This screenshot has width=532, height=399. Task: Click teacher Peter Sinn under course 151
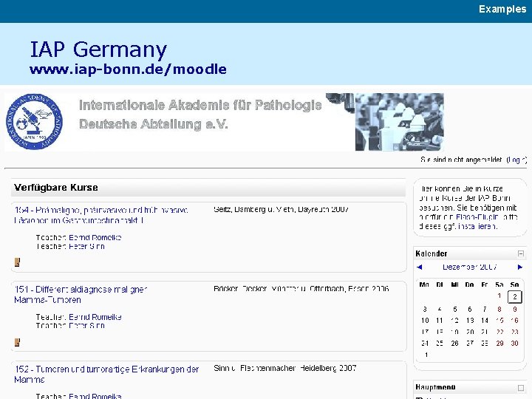click(x=87, y=325)
